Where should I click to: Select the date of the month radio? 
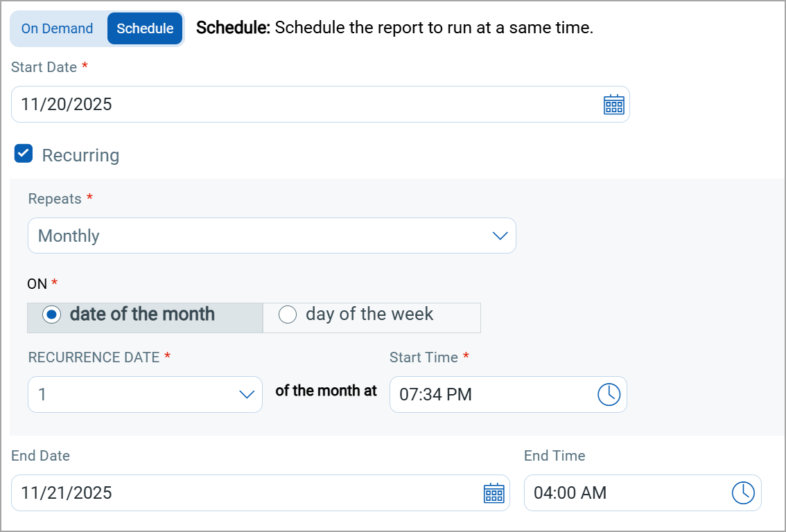[51, 314]
